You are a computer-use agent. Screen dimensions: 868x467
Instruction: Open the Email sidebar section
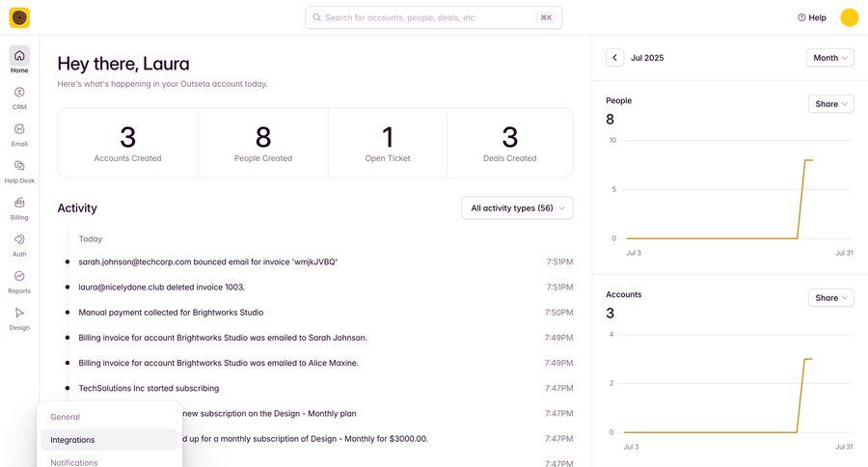19,135
